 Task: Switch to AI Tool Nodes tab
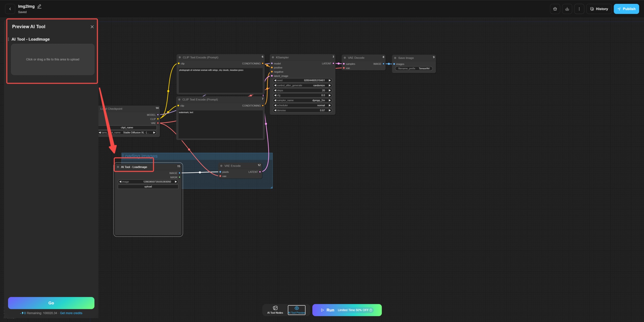[275, 310]
